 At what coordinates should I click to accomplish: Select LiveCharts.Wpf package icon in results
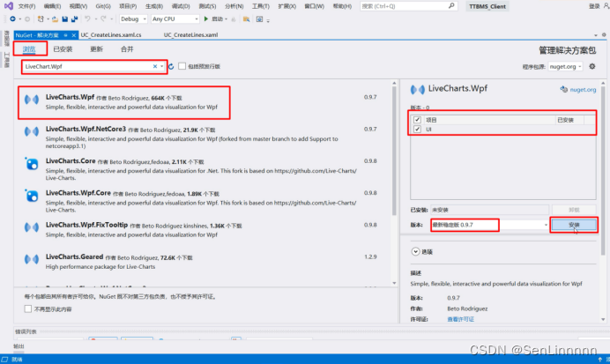click(x=32, y=100)
